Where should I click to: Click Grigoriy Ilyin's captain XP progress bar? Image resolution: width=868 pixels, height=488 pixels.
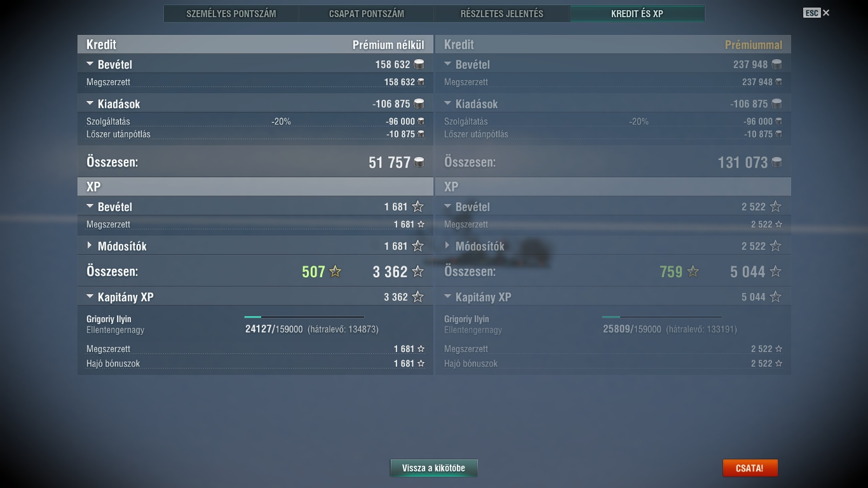[x=304, y=316]
